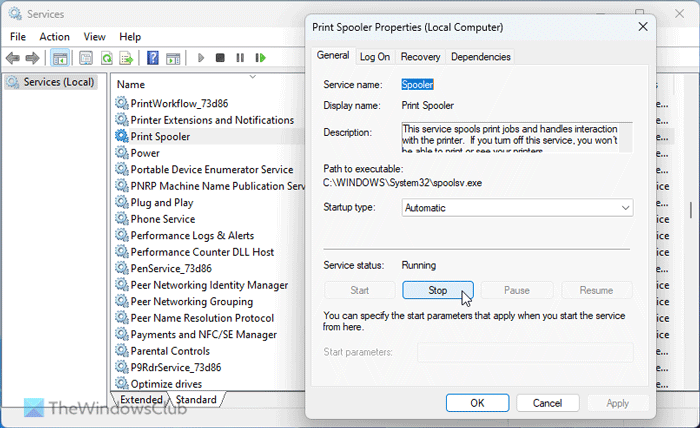
Task: Toggle the Show/Hide Console Tree toolbar icon
Action: click(x=61, y=58)
